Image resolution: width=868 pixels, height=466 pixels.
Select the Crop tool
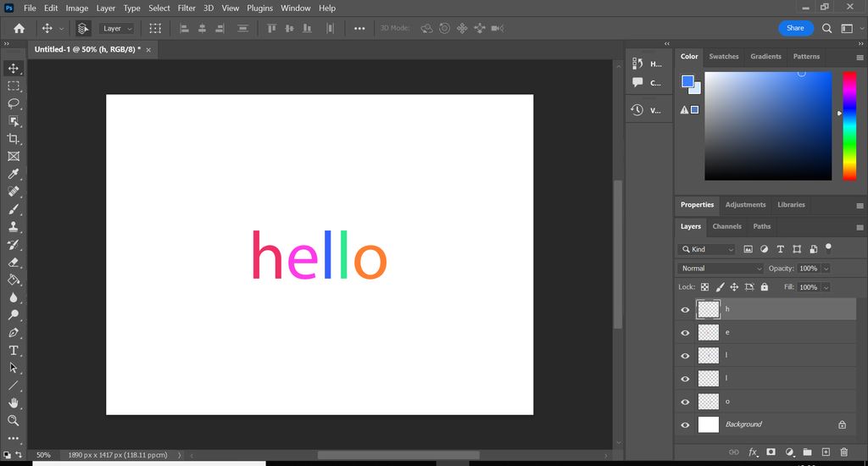(14, 139)
